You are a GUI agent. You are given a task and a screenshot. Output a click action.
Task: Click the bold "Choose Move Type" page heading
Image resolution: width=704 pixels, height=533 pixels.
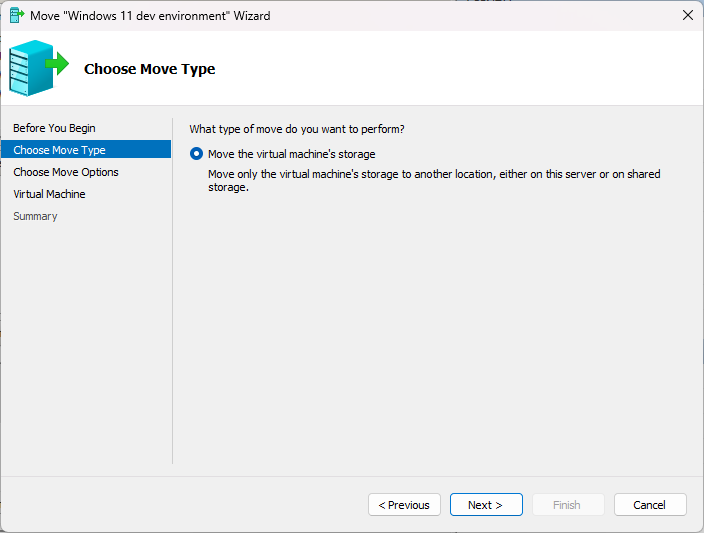coord(149,69)
